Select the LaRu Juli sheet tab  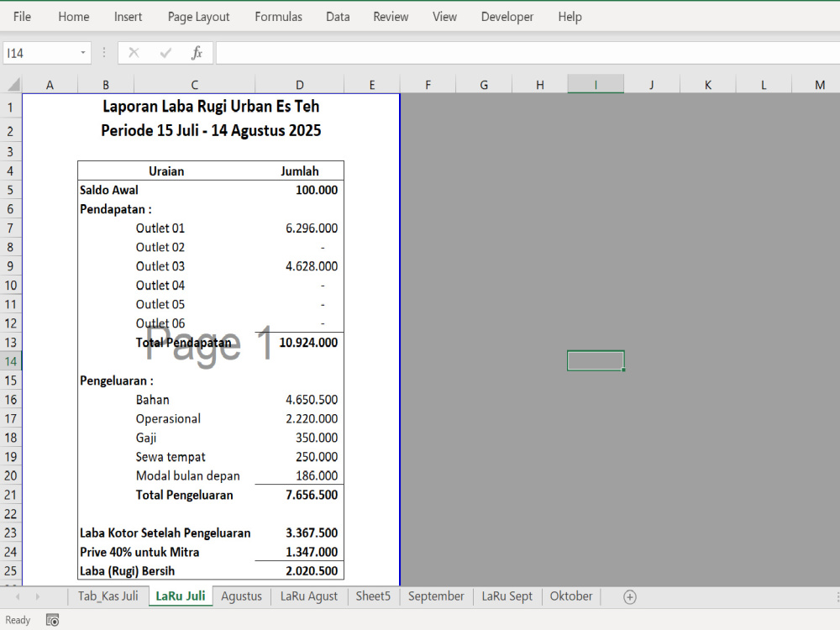[x=181, y=596]
